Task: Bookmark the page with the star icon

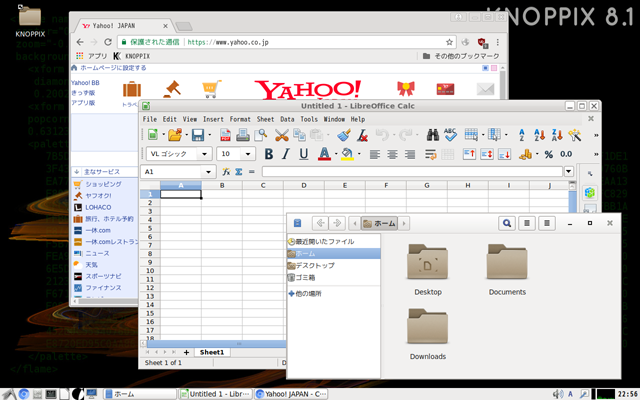Action: (x=449, y=42)
